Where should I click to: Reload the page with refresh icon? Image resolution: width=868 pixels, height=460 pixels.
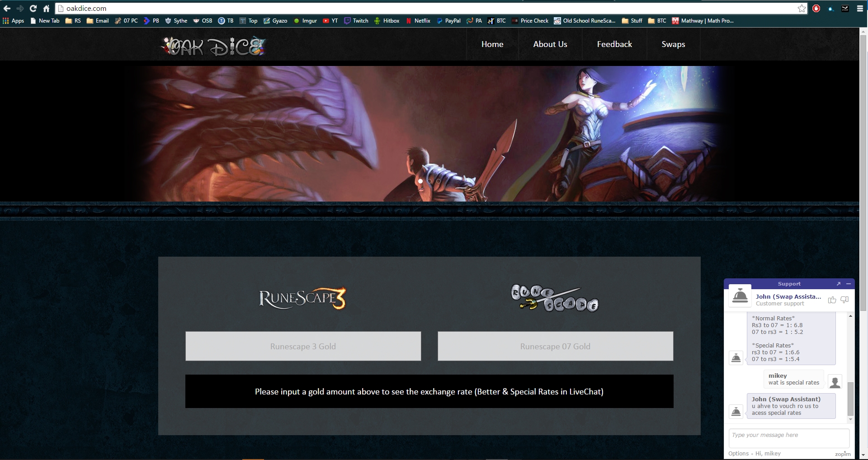coord(33,9)
